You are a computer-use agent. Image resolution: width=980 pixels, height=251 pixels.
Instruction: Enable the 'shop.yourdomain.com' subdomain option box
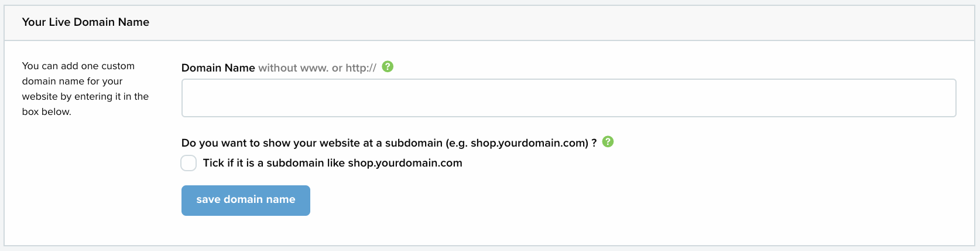[x=189, y=163]
